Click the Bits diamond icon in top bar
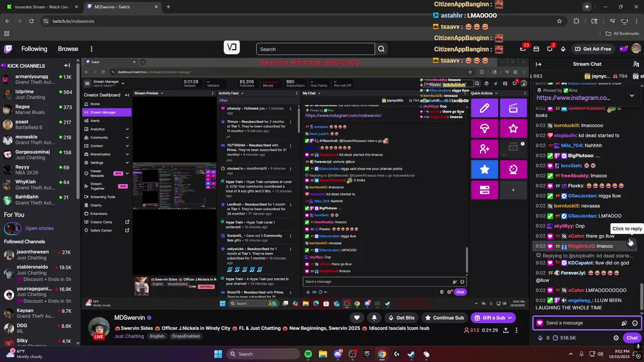 [x=563, y=49]
